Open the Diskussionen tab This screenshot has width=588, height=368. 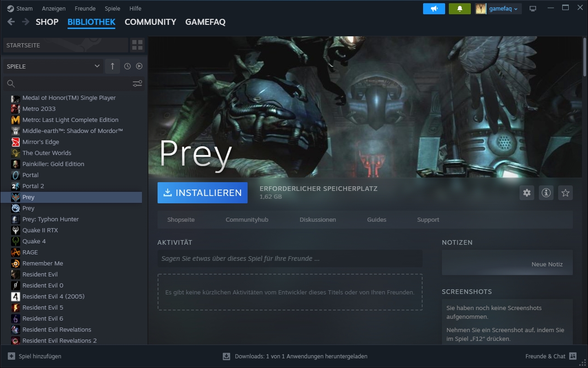318,219
